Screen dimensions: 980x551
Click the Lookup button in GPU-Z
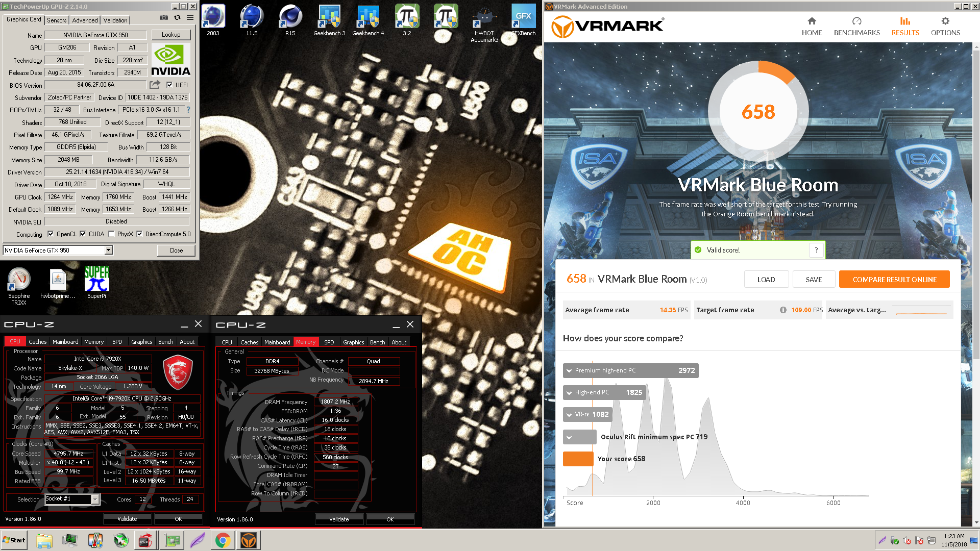click(x=171, y=35)
